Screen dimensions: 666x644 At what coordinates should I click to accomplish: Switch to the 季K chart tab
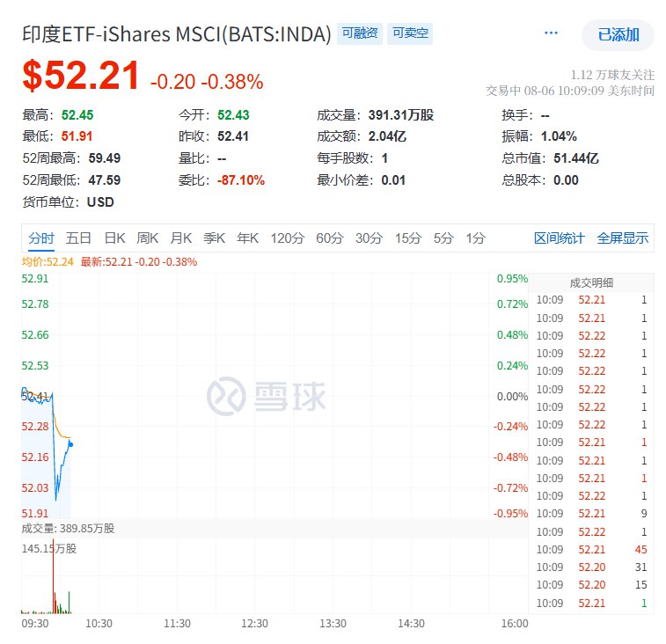coord(214,238)
